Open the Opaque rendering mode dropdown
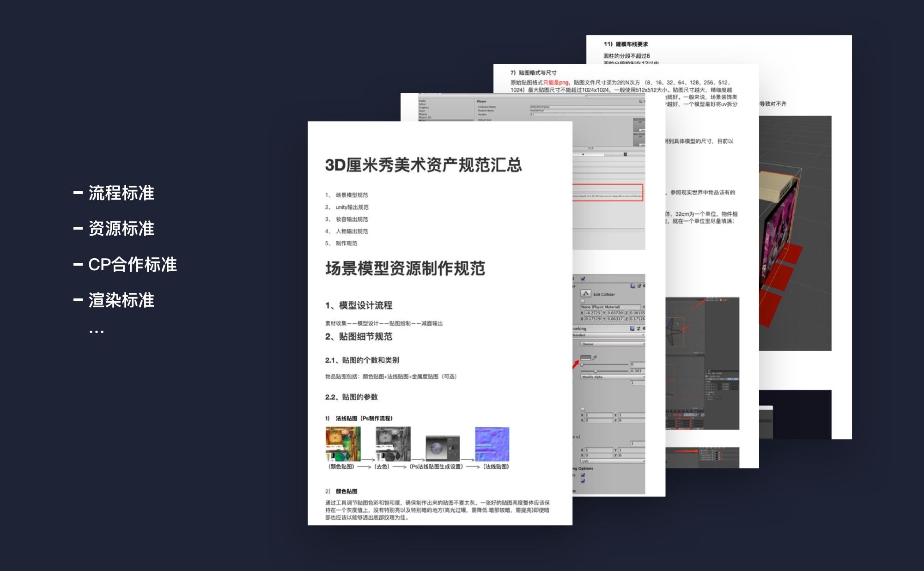 613,344
